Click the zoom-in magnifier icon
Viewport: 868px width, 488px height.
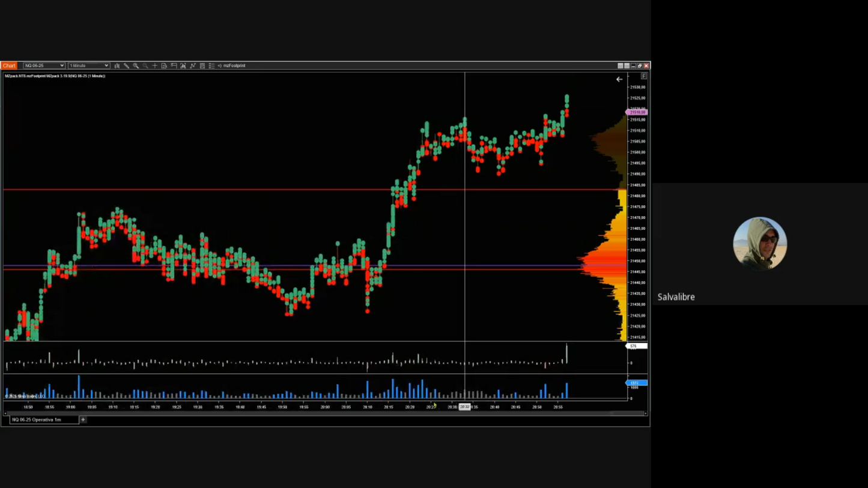tap(136, 65)
